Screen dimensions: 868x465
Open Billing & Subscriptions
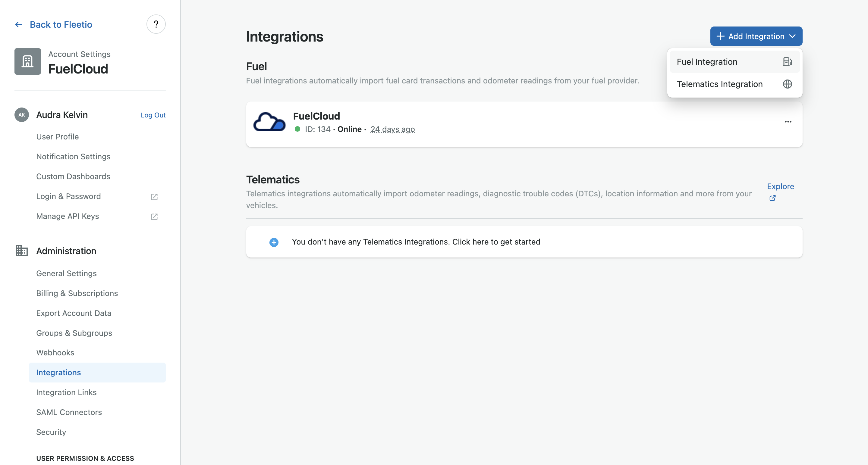click(x=77, y=293)
